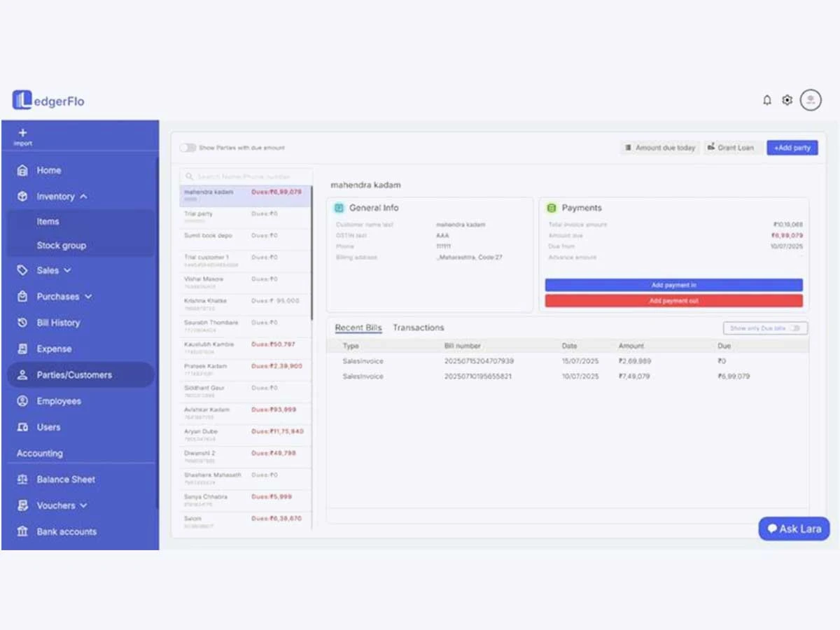Click the Bill History icon
This screenshot has height=630, width=840.
pos(22,323)
